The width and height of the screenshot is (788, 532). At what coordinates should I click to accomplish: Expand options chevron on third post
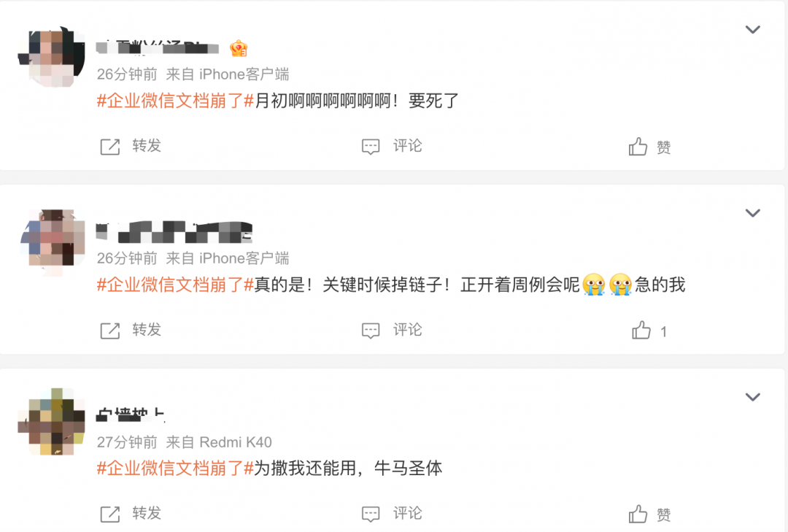click(752, 397)
